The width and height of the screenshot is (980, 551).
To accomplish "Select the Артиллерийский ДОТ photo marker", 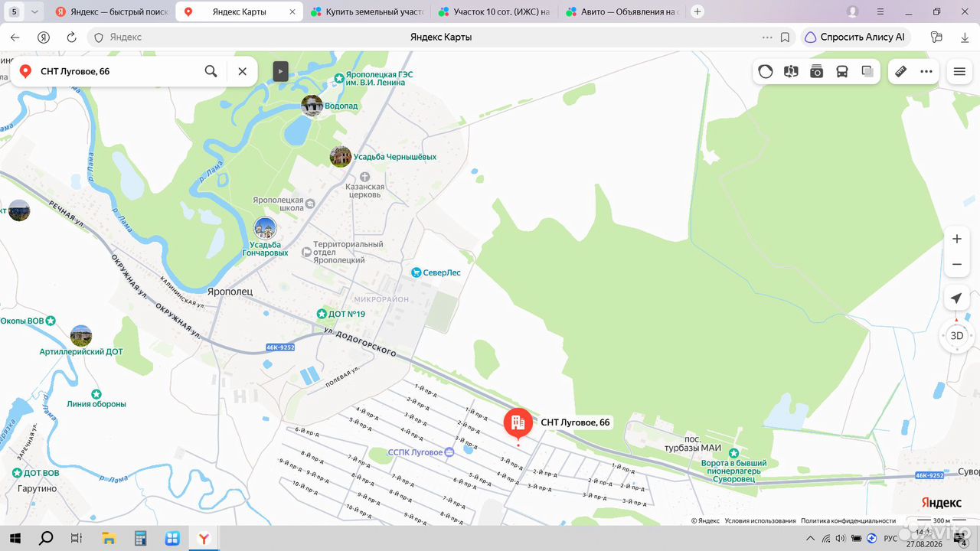I will pyautogui.click(x=81, y=335).
